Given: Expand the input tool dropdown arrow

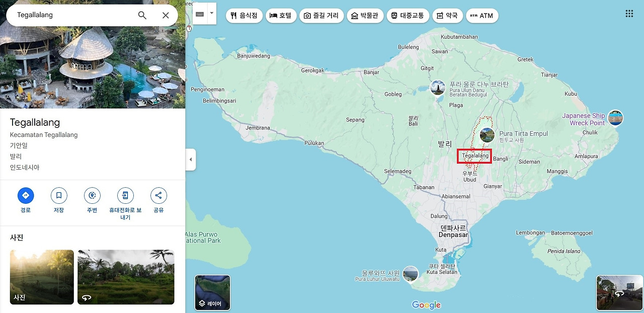Looking at the screenshot, I should (x=212, y=14).
